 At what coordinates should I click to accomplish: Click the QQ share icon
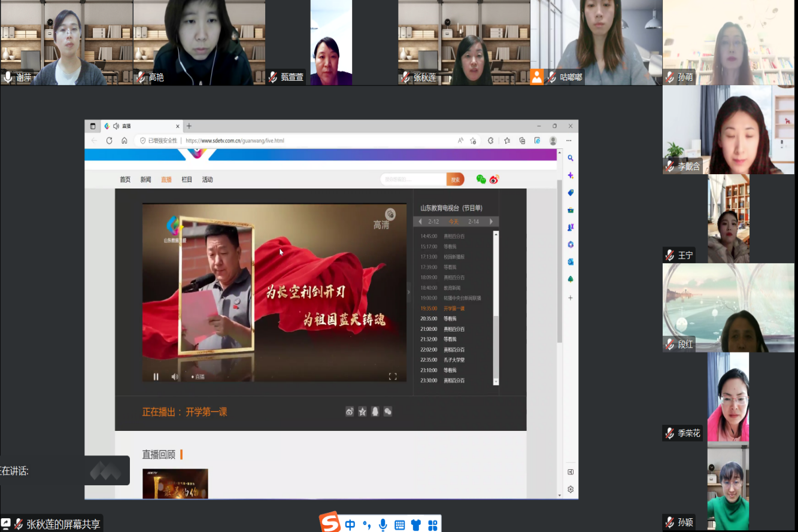[375, 412]
